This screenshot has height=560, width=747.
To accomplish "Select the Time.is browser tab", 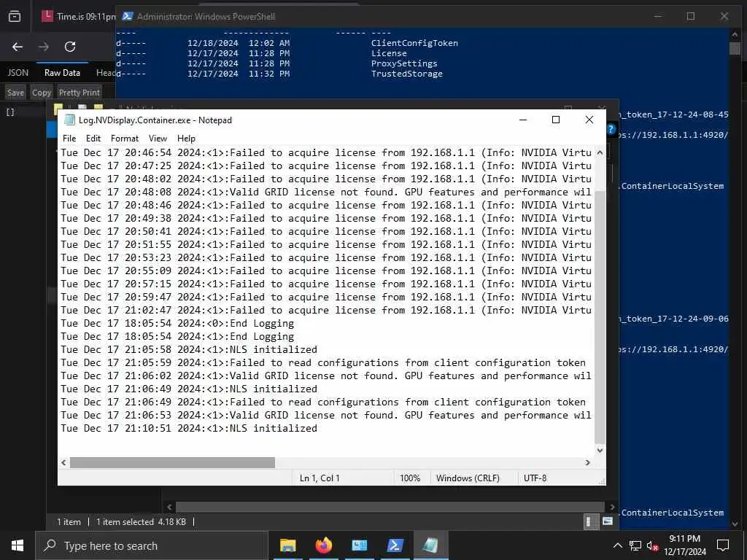I will (x=77, y=17).
